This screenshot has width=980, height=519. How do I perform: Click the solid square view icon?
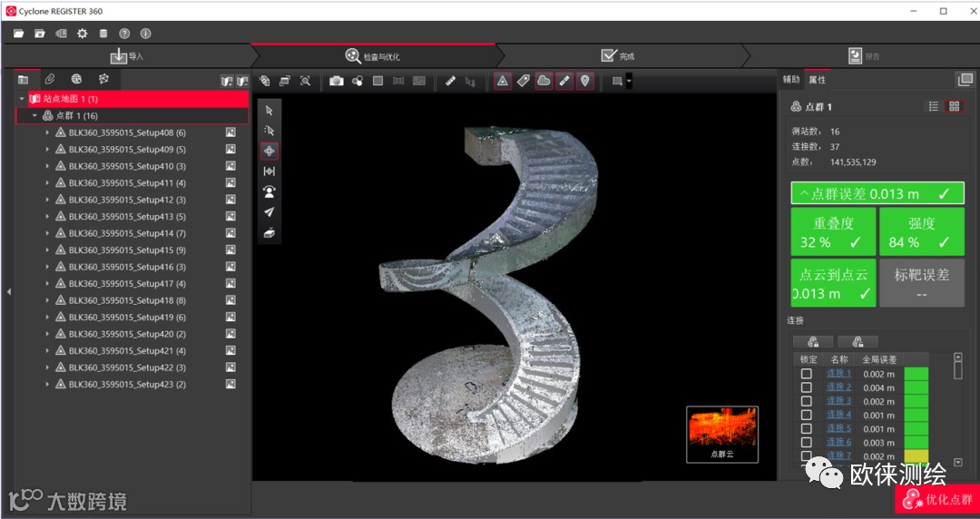pyautogui.click(x=378, y=81)
